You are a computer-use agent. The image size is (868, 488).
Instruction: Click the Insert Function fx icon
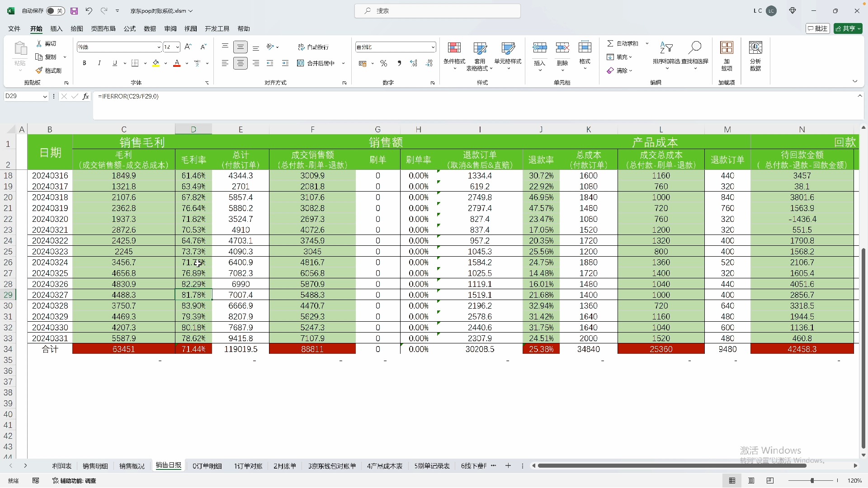85,96
